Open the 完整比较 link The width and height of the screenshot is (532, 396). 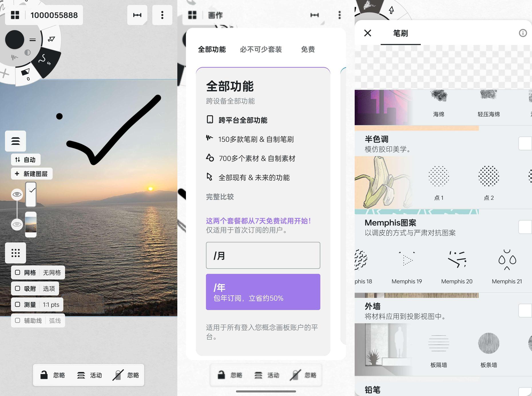coord(220,197)
